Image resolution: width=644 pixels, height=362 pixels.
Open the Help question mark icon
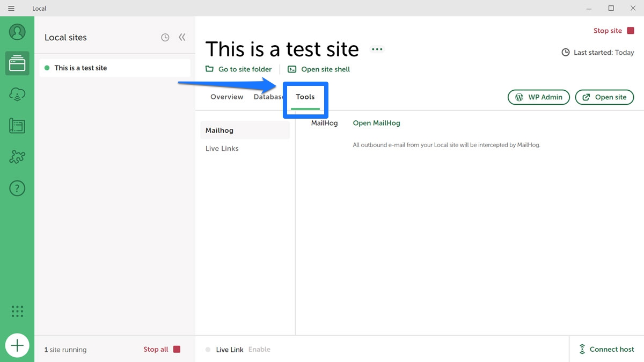17,189
